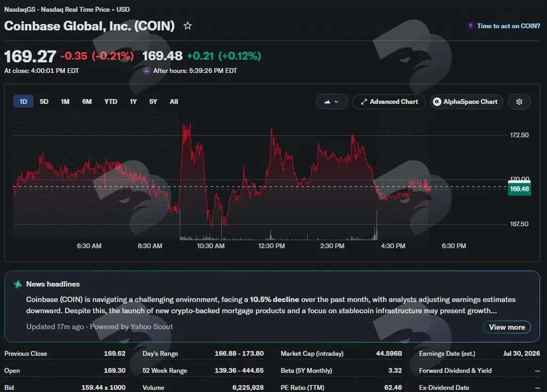The height and width of the screenshot is (392, 547).
Task: Click the after-hours price 169.48 in header
Action: click(162, 56)
